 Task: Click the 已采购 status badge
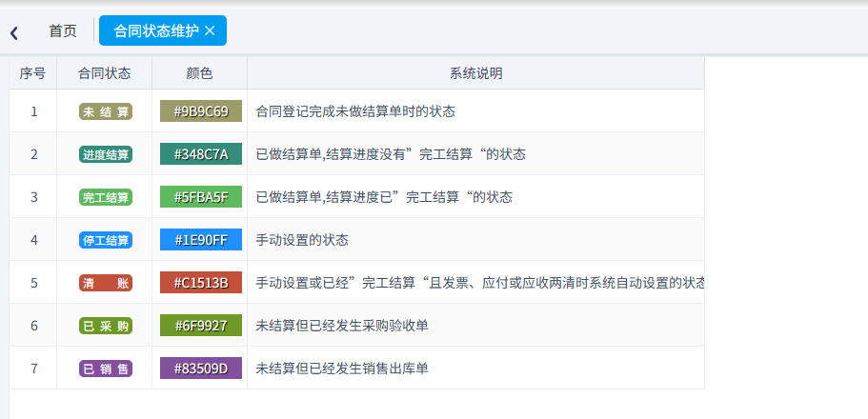click(x=106, y=326)
